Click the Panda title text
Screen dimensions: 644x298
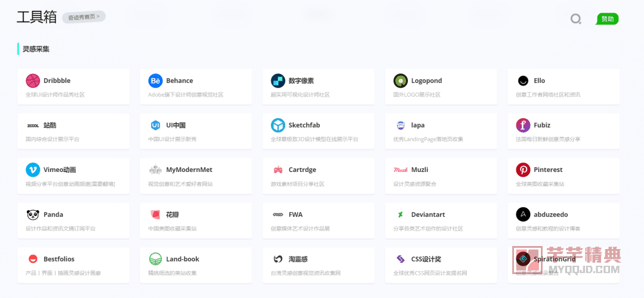54,214
